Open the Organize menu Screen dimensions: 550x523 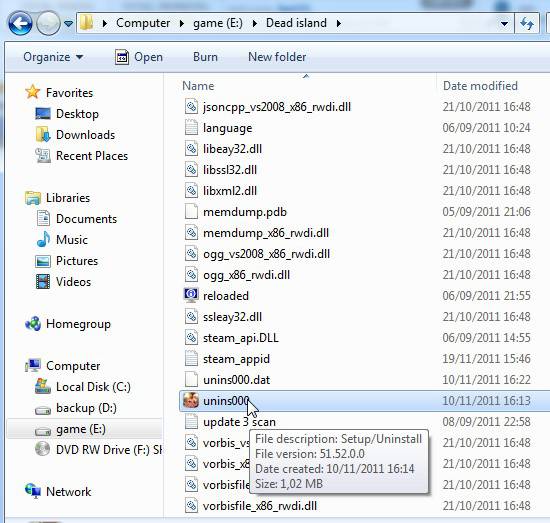53,57
